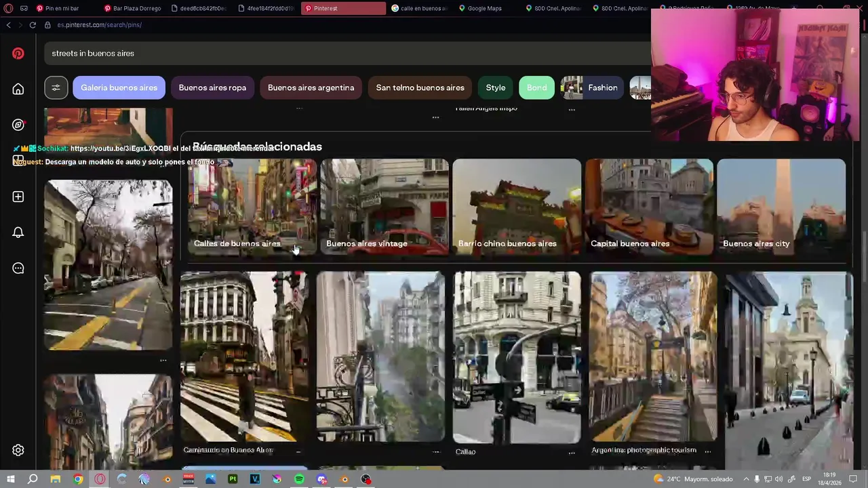Click the browser address bar URL
The width and height of the screenshot is (868, 488).
(100, 25)
